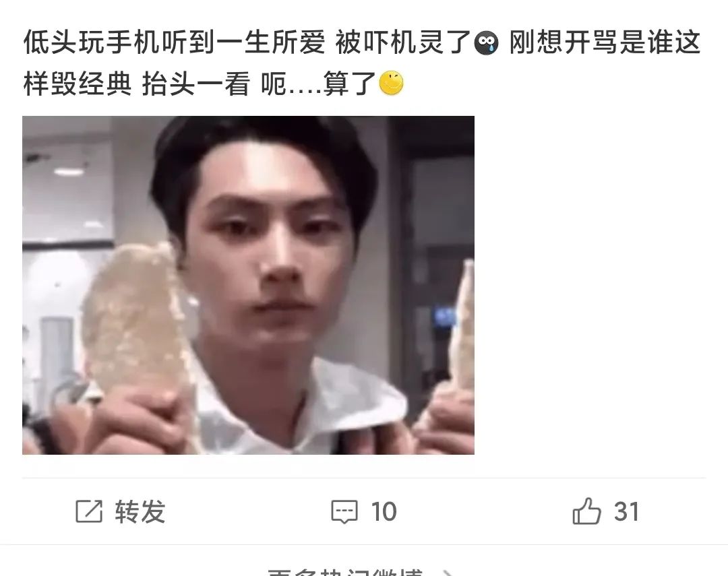The image size is (728, 576).
Task: Tap the repost square-arrow icon
Action: coord(89,511)
